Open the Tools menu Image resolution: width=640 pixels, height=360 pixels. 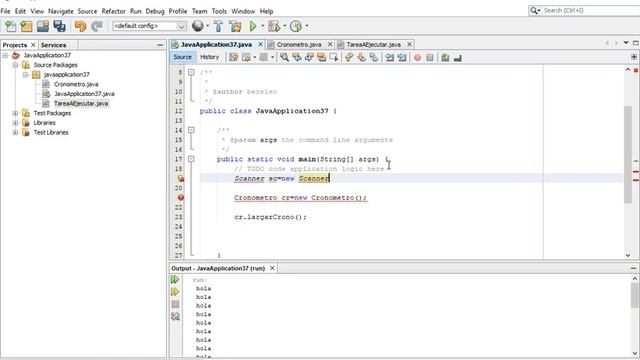tap(219, 11)
